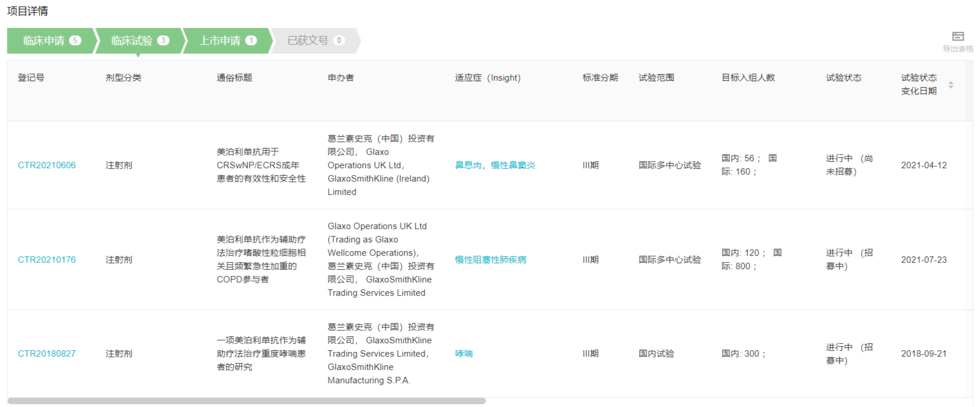Click the 申办者 column header
The width and height of the screenshot is (980, 407).
tap(340, 78)
